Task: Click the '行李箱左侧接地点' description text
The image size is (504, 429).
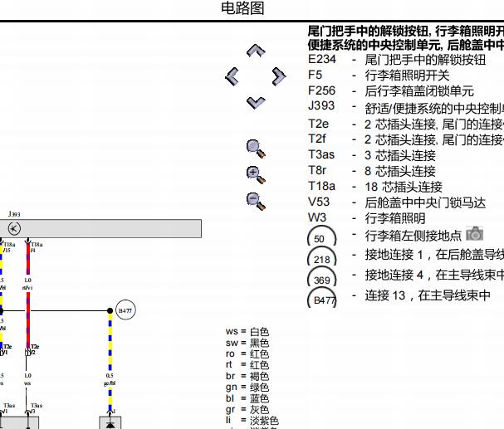Action: [x=413, y=236]
